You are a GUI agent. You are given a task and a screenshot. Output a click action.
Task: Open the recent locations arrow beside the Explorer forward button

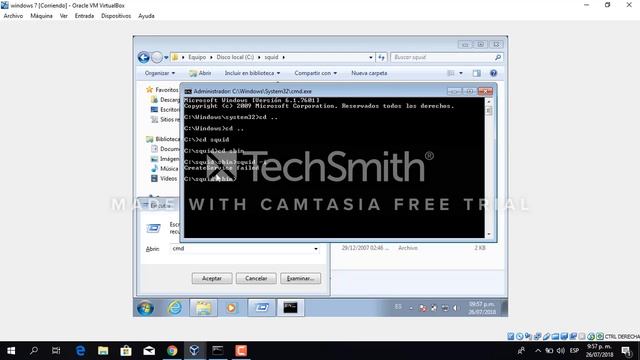point(166,58)
